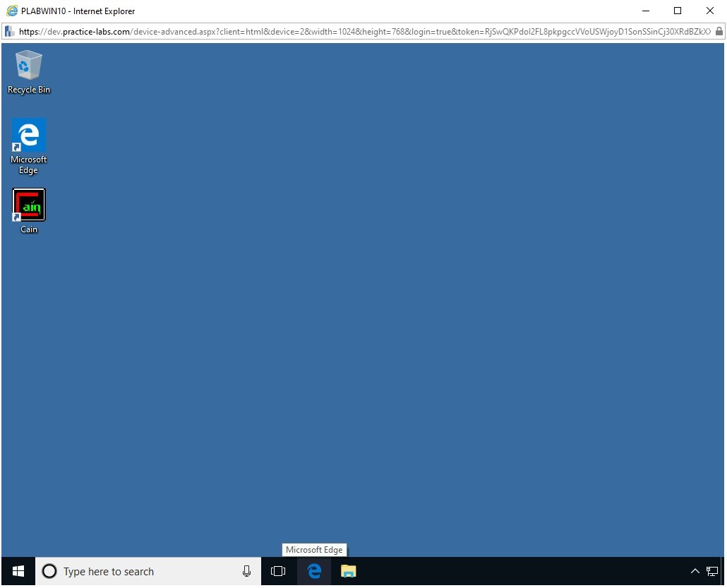Launch the Microsoft Edge desktop shortcut

tap(28, 134)
